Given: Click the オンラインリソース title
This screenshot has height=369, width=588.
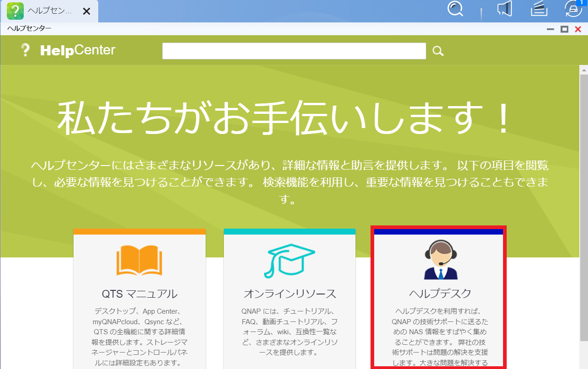Looking at the screenshot, I should pyautogui.click(x=290, y=294).
